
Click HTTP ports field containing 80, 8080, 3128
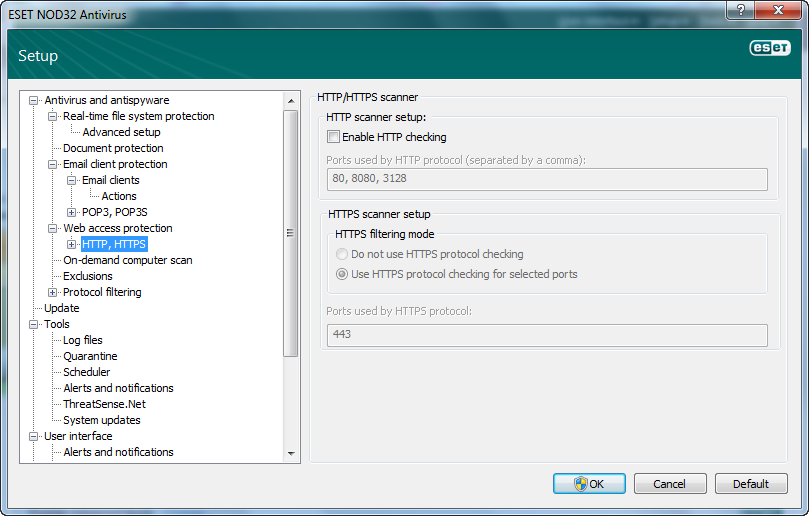[x=547, y=179]
